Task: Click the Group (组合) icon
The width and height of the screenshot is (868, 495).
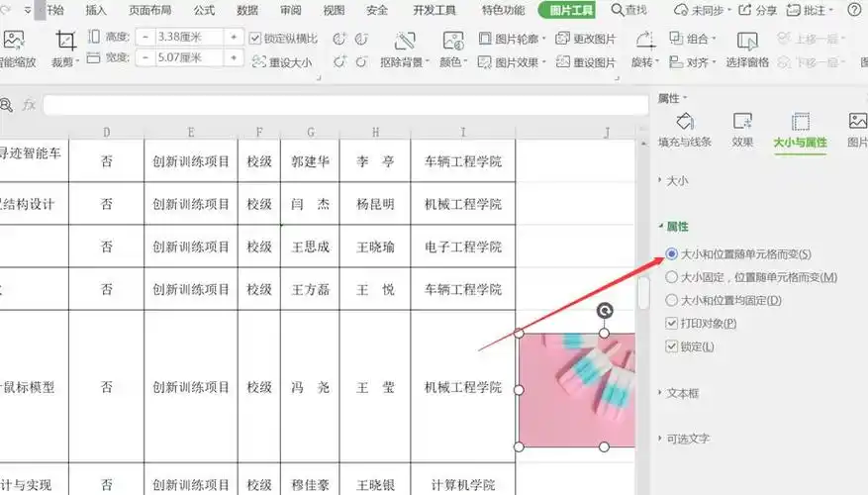Action: 676,38
